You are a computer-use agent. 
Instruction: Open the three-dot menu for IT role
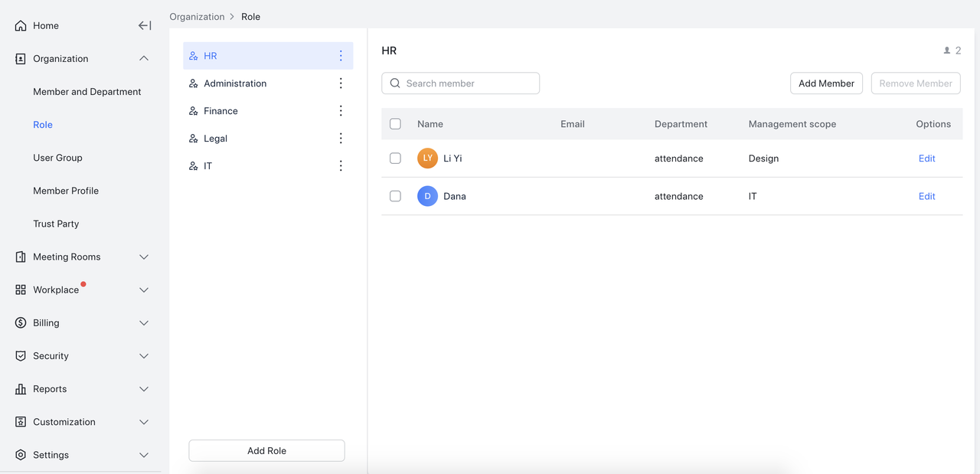341,166
